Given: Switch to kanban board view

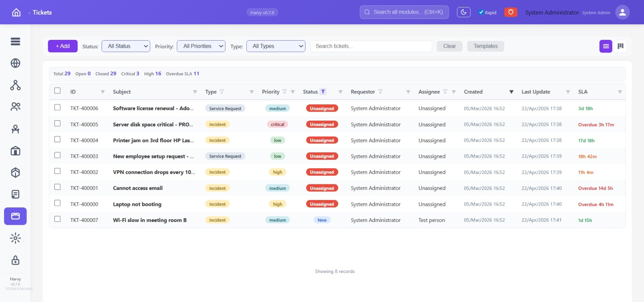Looking at the screenshot, I should pyautogui.click(x=621, y=46).
